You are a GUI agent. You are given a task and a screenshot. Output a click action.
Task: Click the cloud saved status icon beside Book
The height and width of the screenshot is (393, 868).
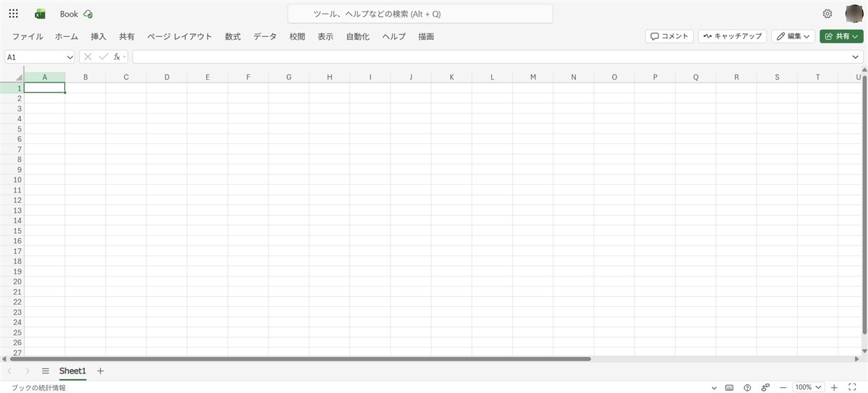(x=88, y=14)
